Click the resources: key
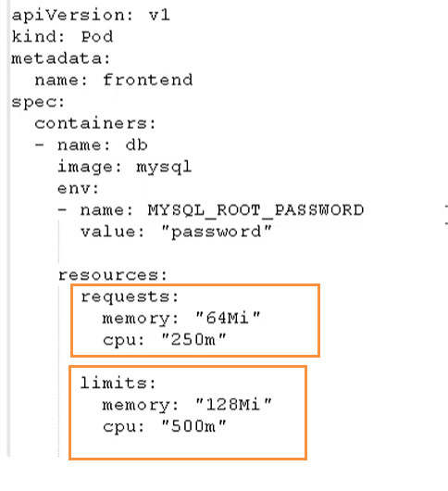448x491 pixels. 113,275
